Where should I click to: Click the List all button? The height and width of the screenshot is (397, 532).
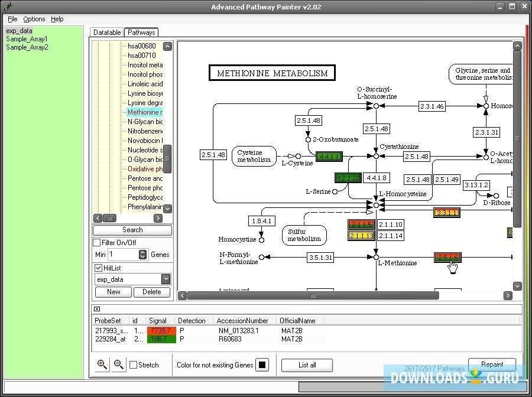pyautogui.click(x=307, y=365)
